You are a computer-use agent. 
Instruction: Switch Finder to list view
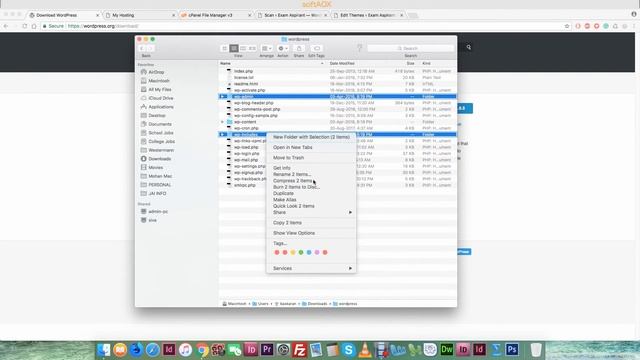point(234,48)
